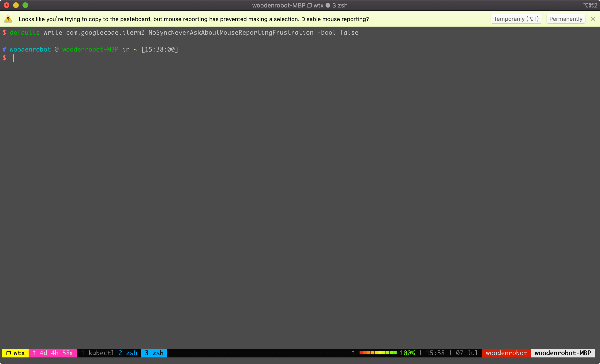Switch to tmux window 1 kubectl
Image resolution: width=600 pixels, height=364 pixels.
pos(98,353)
